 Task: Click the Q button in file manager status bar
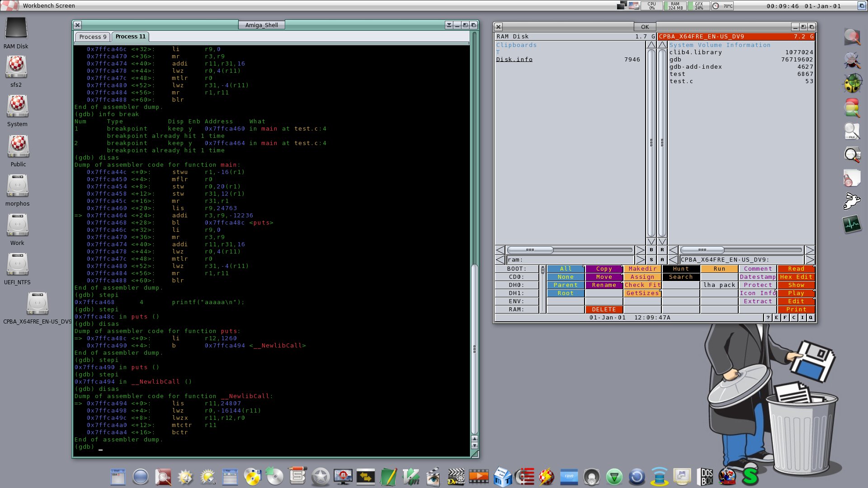pos(811,318)
